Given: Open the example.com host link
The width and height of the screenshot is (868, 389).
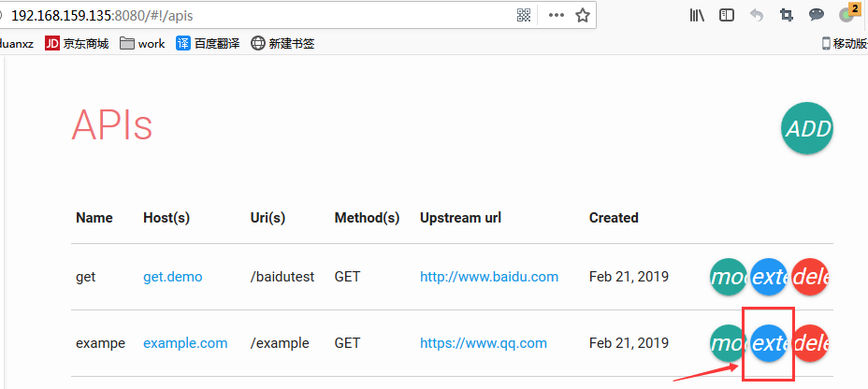Looking at the screenshot, I should (185, 343).
